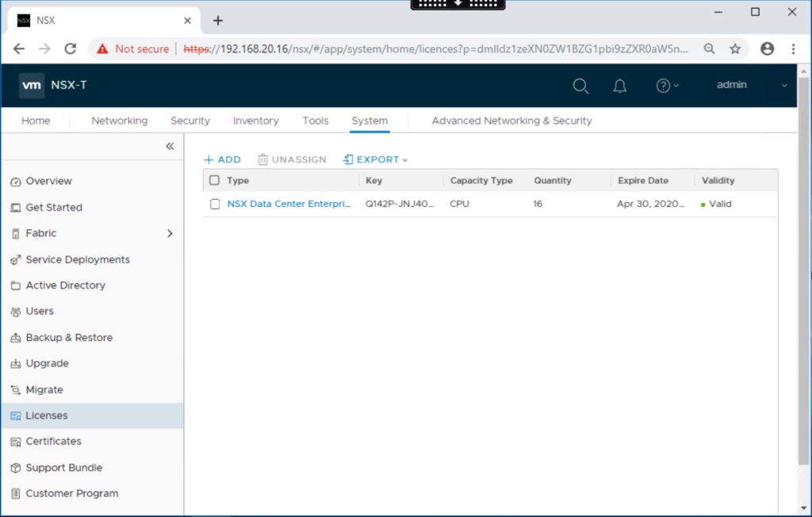812x517 pixels.
Task: Open the Chrome profile icon
Action: (767, 48)
